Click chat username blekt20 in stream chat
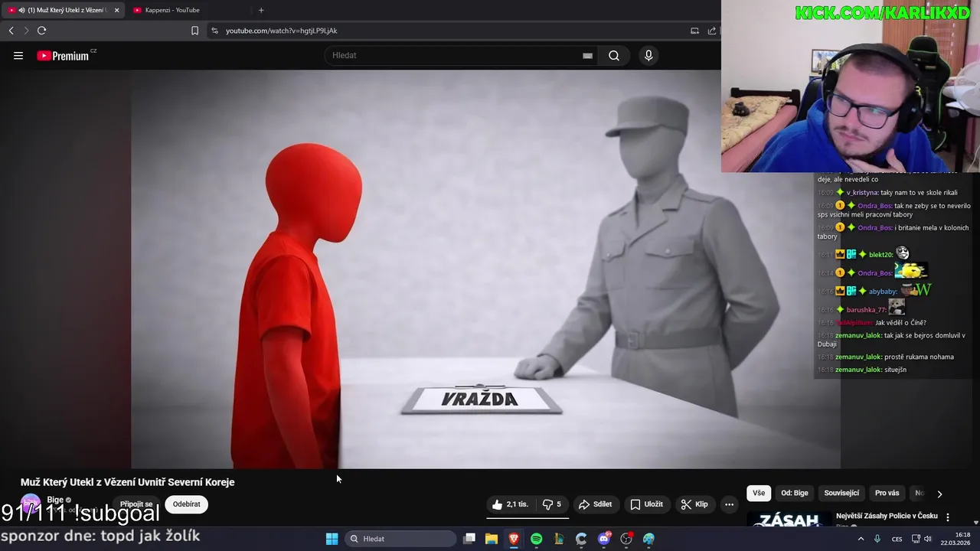Image resolution: width=980 pixels, height=551 pixels. (880, 255)
